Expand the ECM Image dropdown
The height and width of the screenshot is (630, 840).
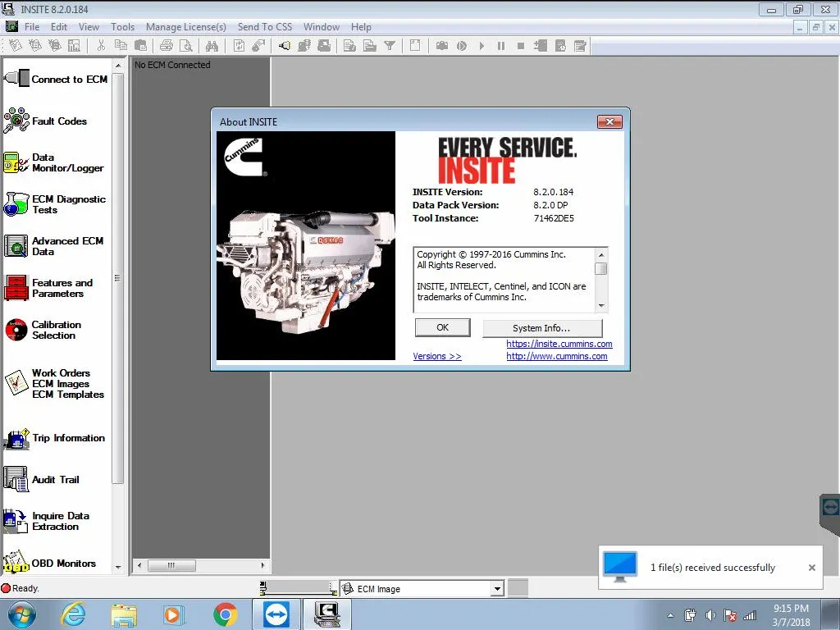coord(498,589)
